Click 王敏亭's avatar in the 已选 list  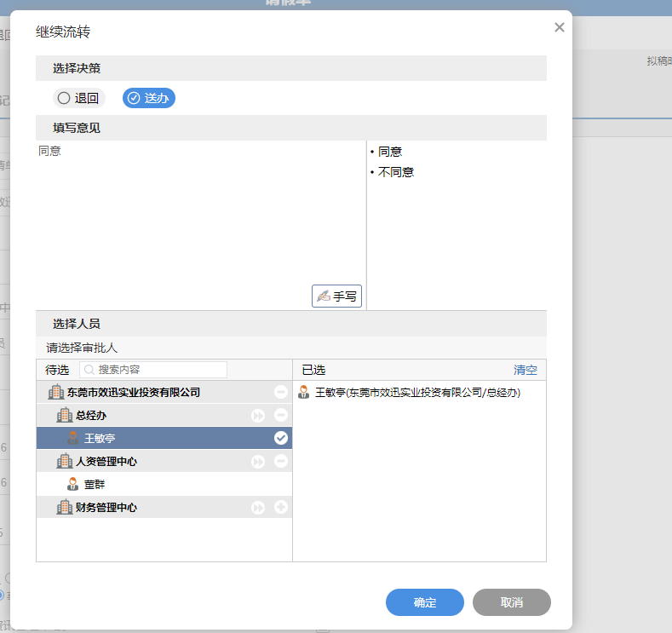[304, 393]
